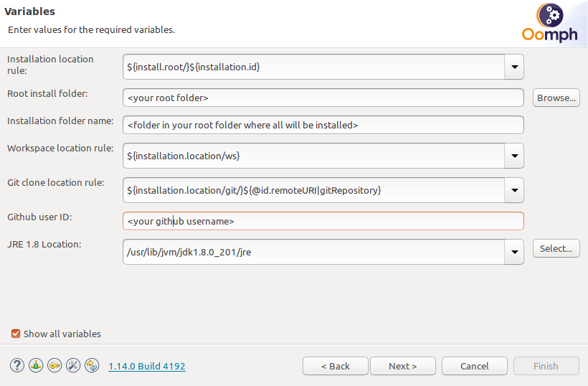Click the help question mark icon
Viewport: 588px width, 386px height.
pos(17,365)
